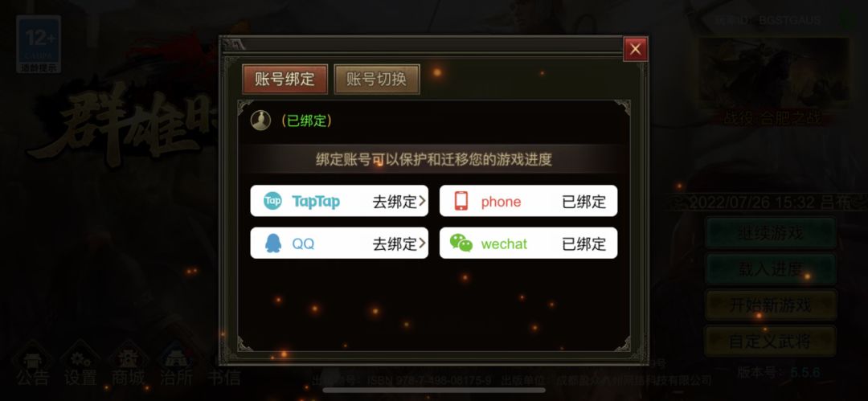Click the 载入进度 button
Image resolution: width=868 pixels, height=401 pixels.
(x=770, y=269)
